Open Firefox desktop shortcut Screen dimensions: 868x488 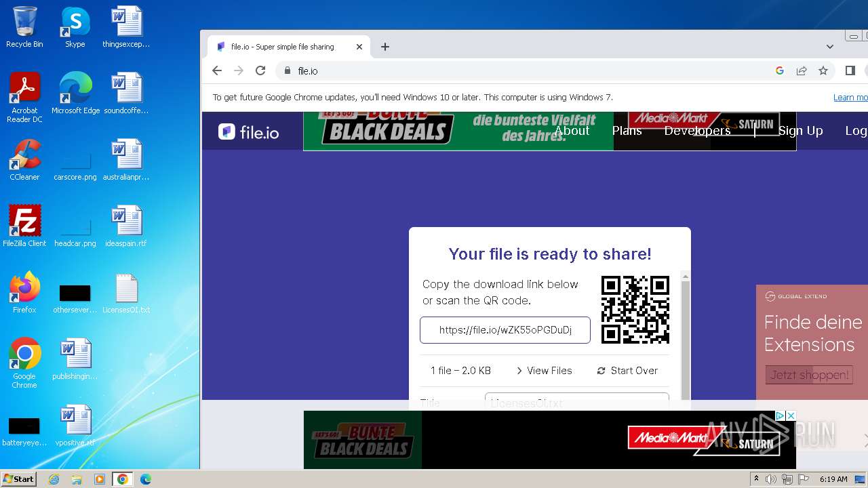[x=24, y=293]
